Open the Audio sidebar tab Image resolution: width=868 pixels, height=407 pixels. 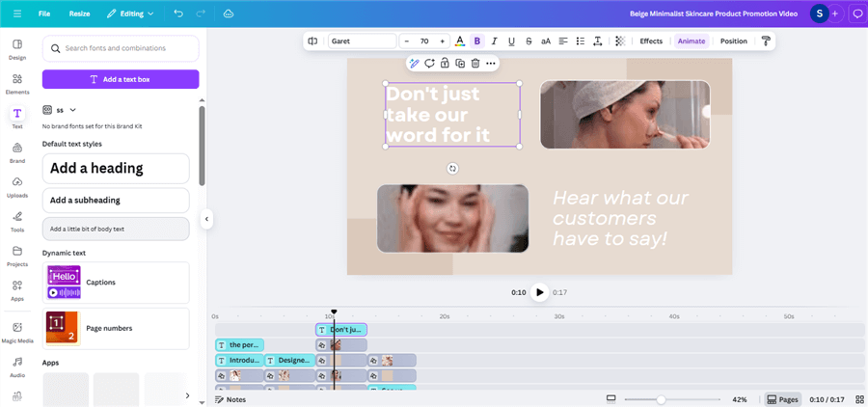pyautogui.click(x=17, y=367)
